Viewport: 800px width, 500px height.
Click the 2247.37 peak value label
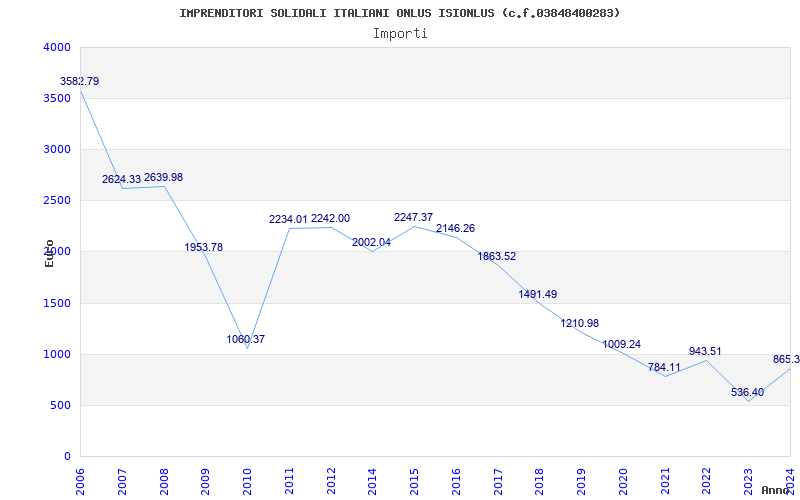click(x=414, y=217)
